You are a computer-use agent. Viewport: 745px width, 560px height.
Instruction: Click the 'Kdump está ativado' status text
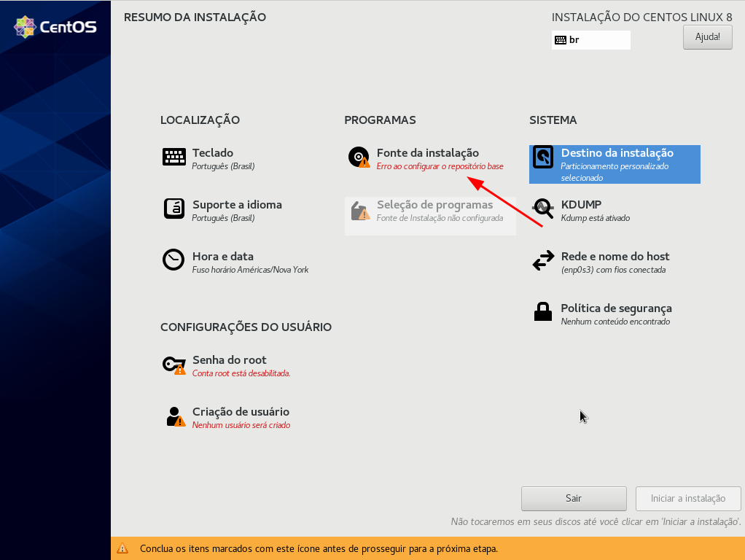596,218
